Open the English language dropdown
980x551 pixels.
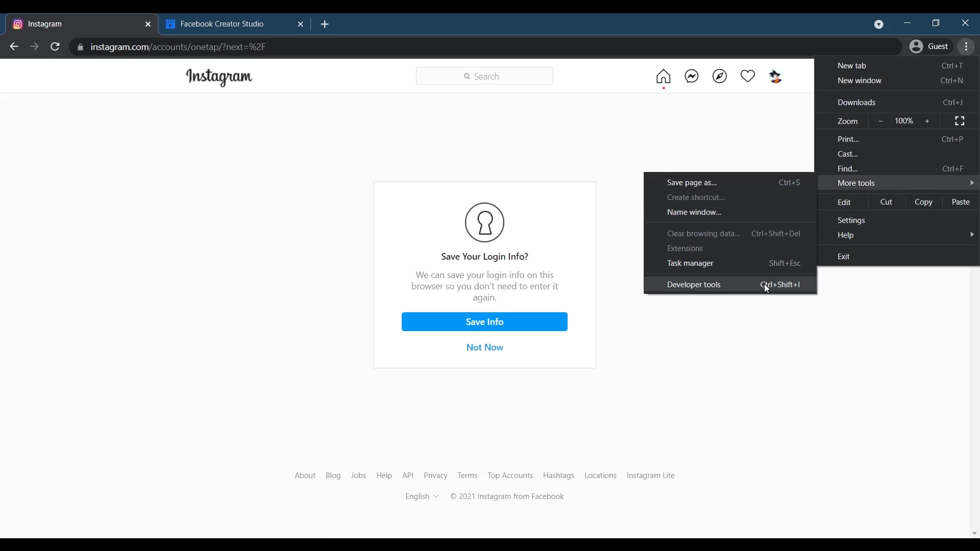tap(422, 497)
